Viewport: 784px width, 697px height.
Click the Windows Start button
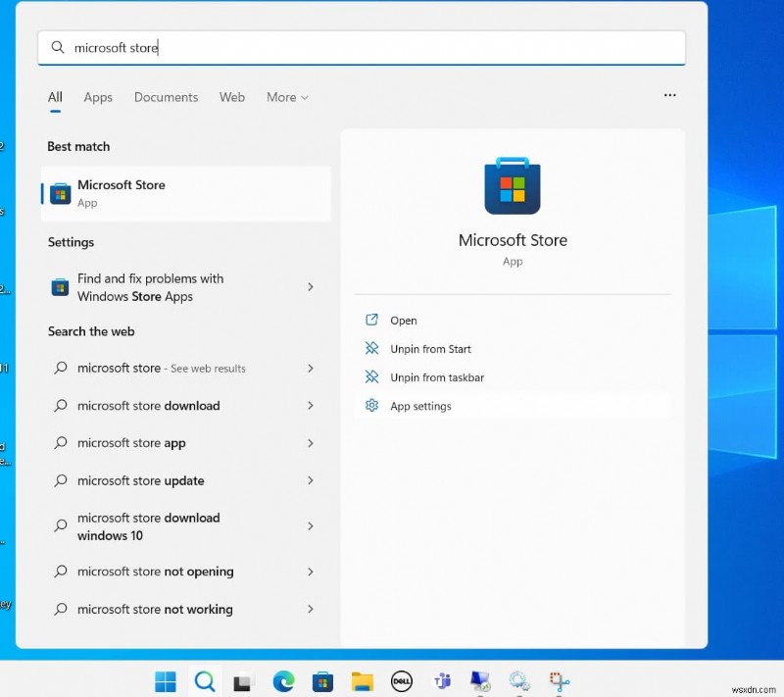point(165,680)
